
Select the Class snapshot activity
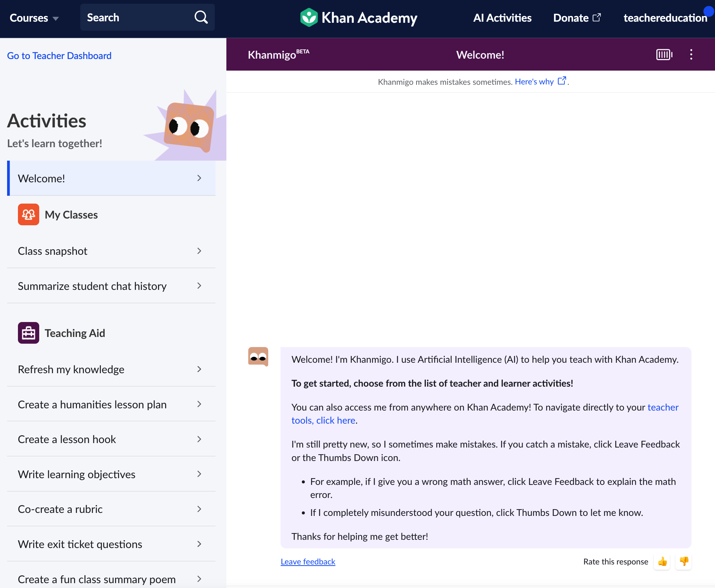[111, 251]
